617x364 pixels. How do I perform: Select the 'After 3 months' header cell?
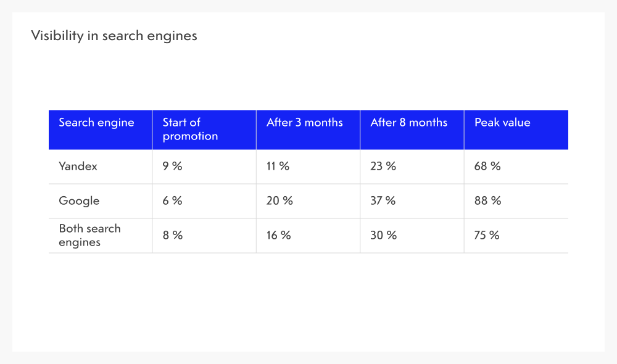click(304, 123)
